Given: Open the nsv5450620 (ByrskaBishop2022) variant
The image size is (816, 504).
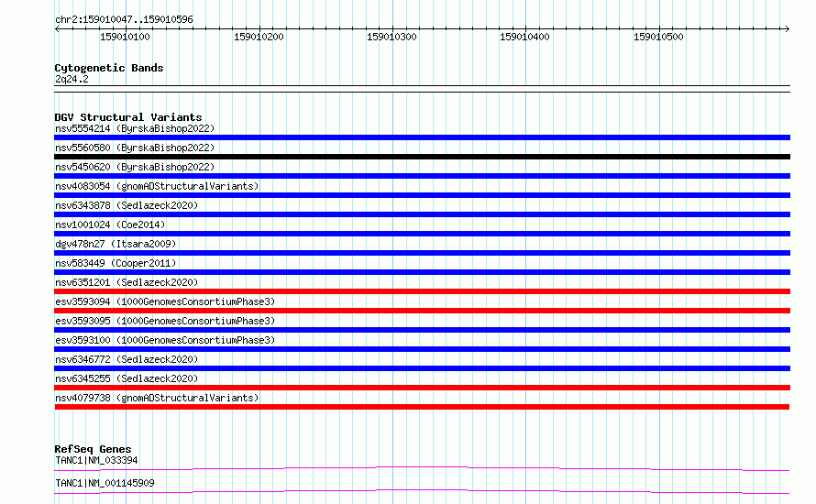Looking at the screenshot, I should pyautogui.click(x=135, y=167).
